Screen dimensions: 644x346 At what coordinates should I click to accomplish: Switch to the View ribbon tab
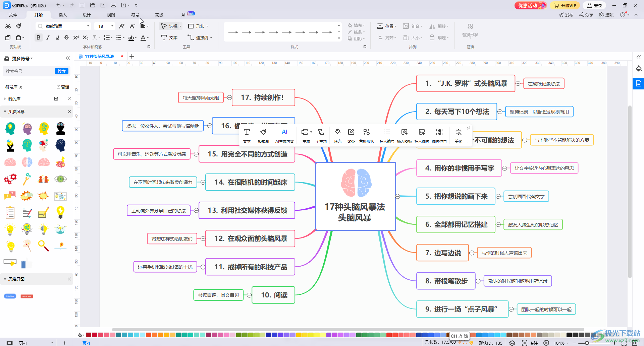[x=111, y=15]
